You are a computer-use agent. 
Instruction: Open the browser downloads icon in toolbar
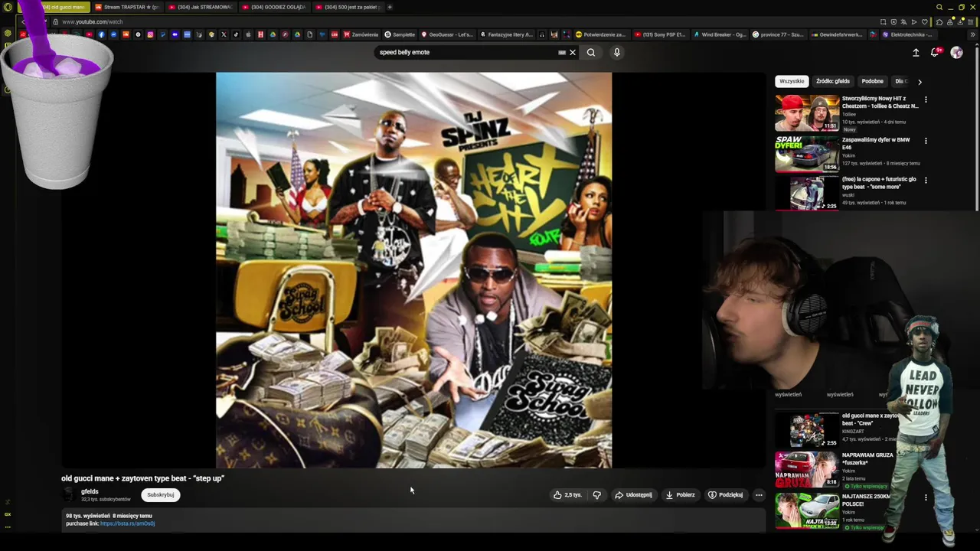[x=960, y=22]
